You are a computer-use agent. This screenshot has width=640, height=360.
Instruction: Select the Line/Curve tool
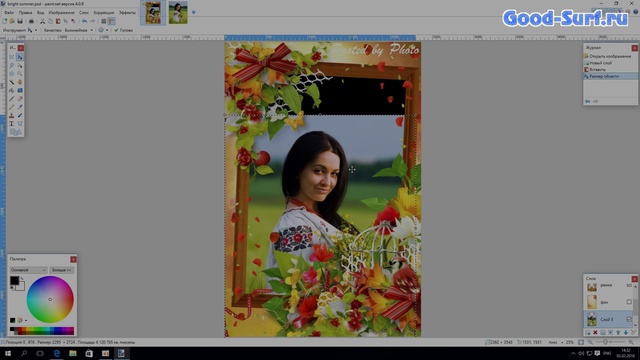(x=20, y=123)
